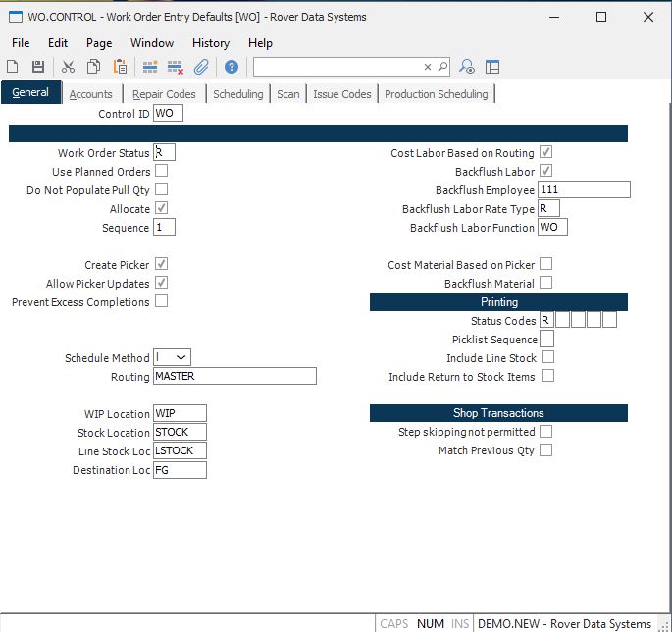Image resolution: width=672 pixels, height=632 pixels.
Task: Click the Copy icon in toolbar
Action: click(x=93, y=67)
